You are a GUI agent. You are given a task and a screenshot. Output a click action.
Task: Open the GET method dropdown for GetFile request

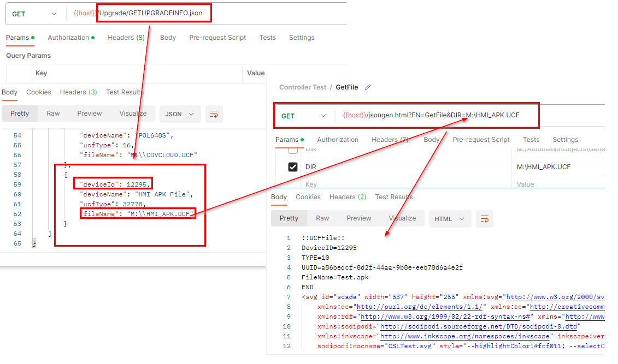tap(303, 116)
